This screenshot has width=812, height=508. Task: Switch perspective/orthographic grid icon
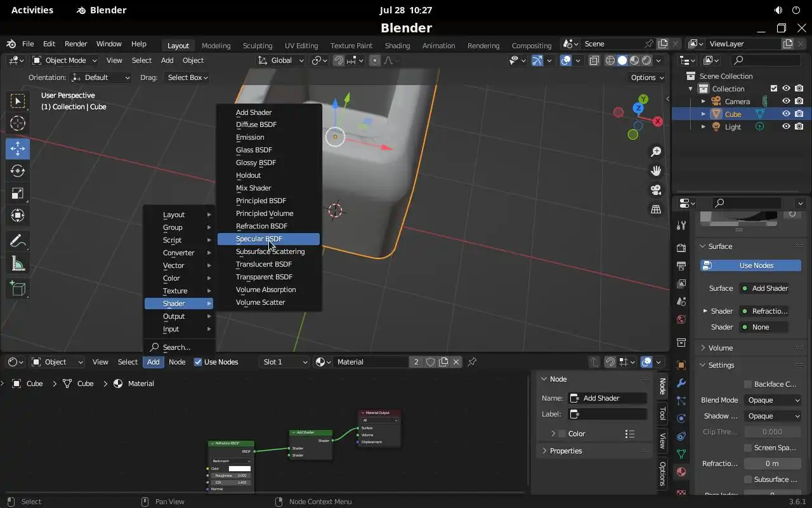coord(656,209)
